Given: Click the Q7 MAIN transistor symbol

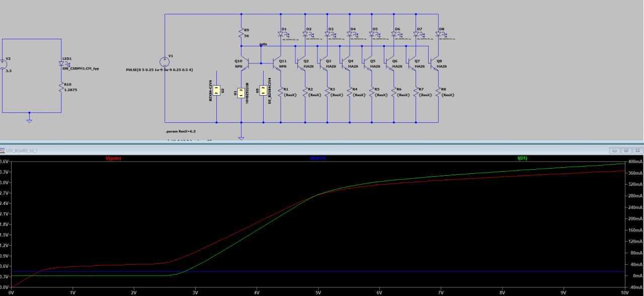Looking at the screenshot, I should click(x=412, y=63).
